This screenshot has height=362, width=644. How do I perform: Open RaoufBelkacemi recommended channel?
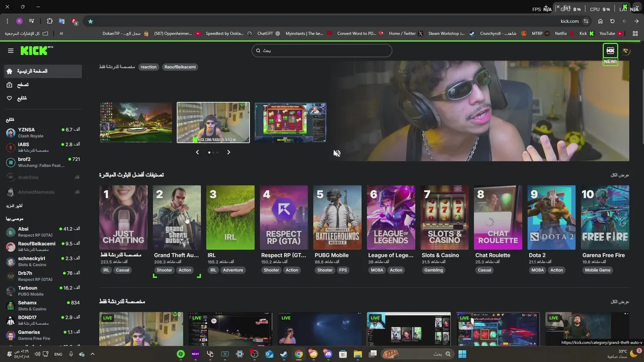pos(42,246)
